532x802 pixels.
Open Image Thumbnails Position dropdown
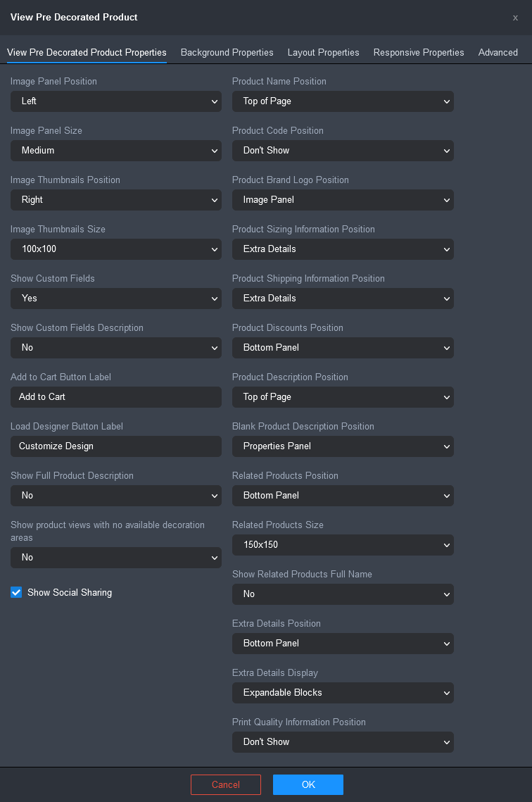click(x=116, y=200)
